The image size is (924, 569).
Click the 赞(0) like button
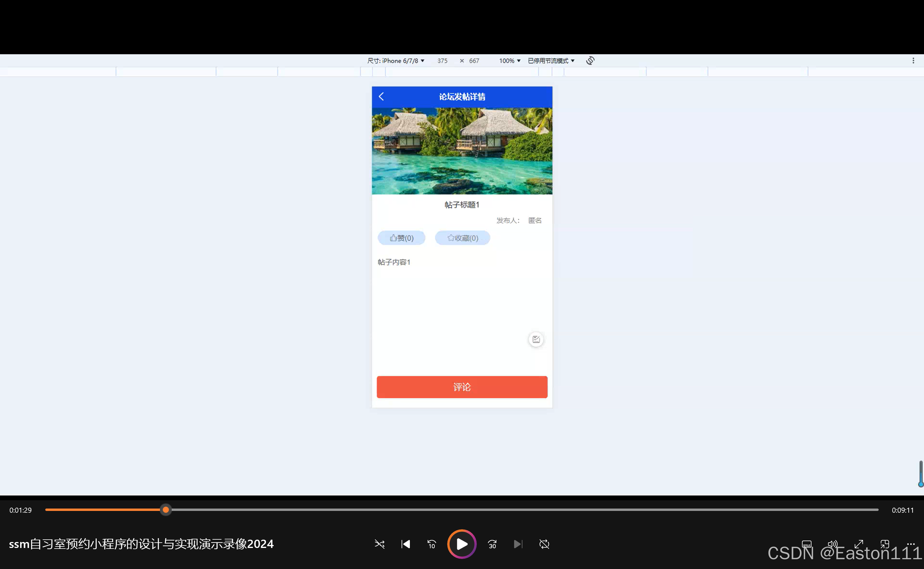click(x=401, y=238)
